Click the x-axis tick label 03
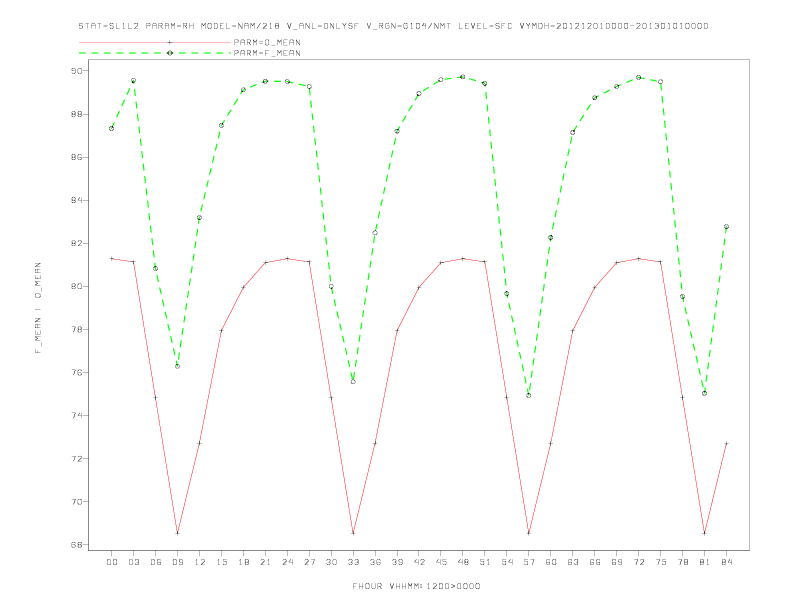 (133, 562)
